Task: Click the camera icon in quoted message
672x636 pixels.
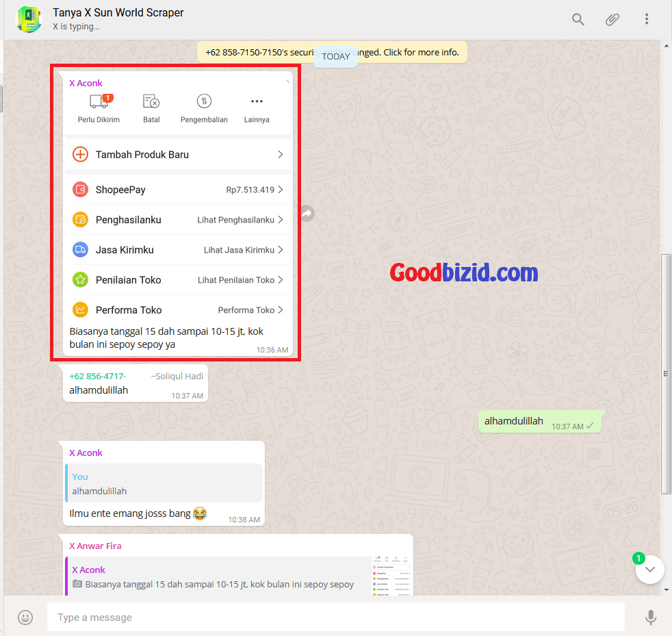Action: pyautogui.click(x=77, y=584)
